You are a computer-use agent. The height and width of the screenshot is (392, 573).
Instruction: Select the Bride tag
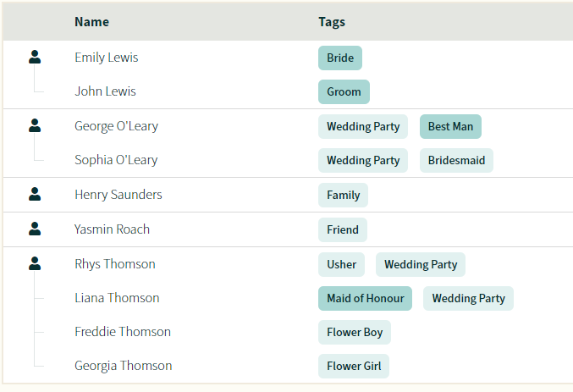pyautogui.click(x=340, y=58)
